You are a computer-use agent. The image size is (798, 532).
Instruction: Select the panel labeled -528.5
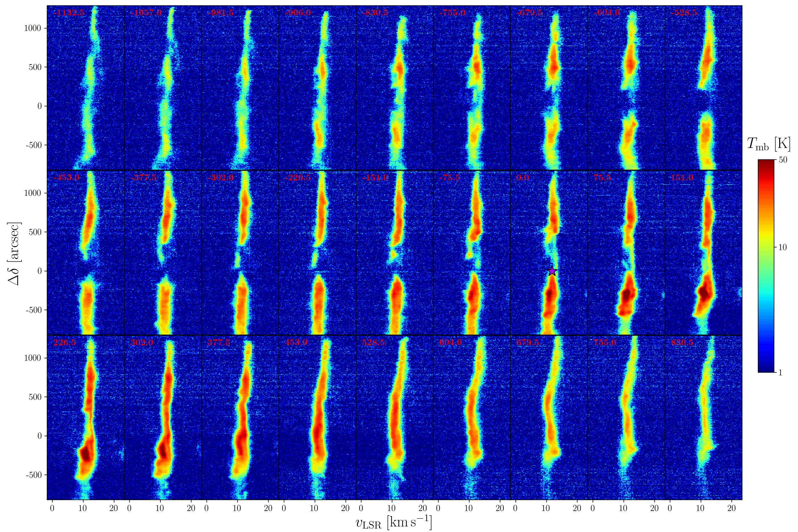coord(703,88)
